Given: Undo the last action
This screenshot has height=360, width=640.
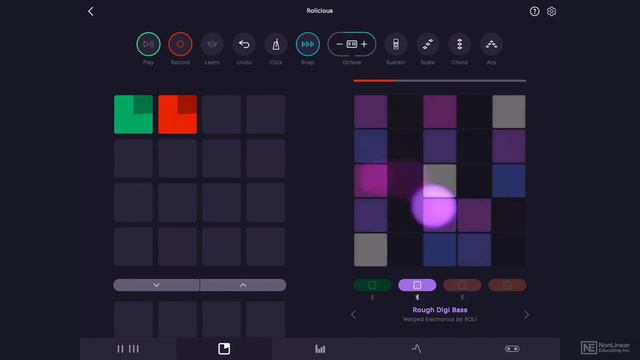Looking at the screenshot, I should (x=244, y=44).
